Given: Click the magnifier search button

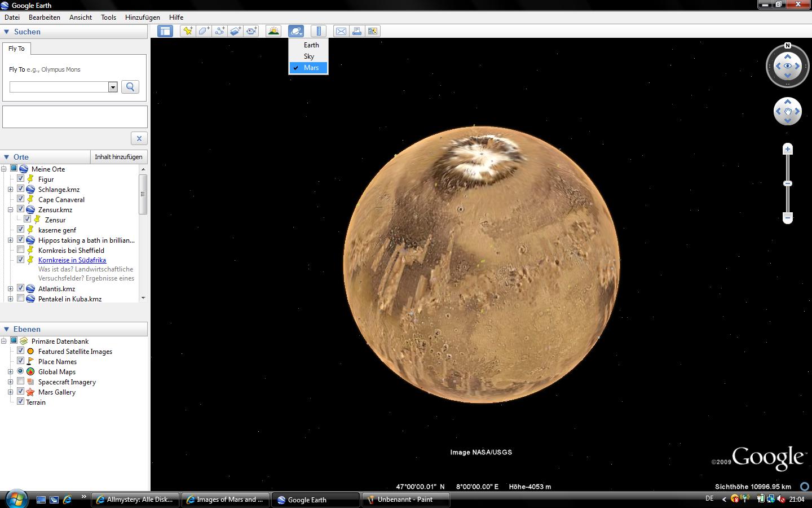Looking at the screenshot, I should (130, 87).
